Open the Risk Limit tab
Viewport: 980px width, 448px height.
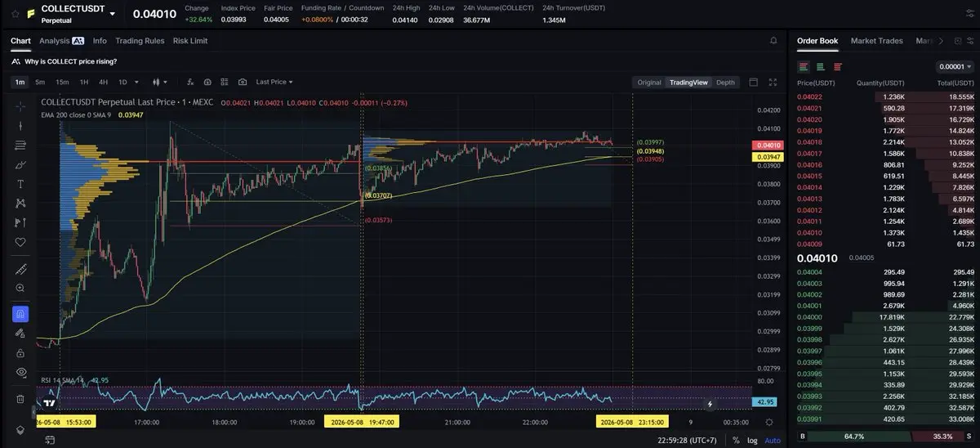[190, 40]
